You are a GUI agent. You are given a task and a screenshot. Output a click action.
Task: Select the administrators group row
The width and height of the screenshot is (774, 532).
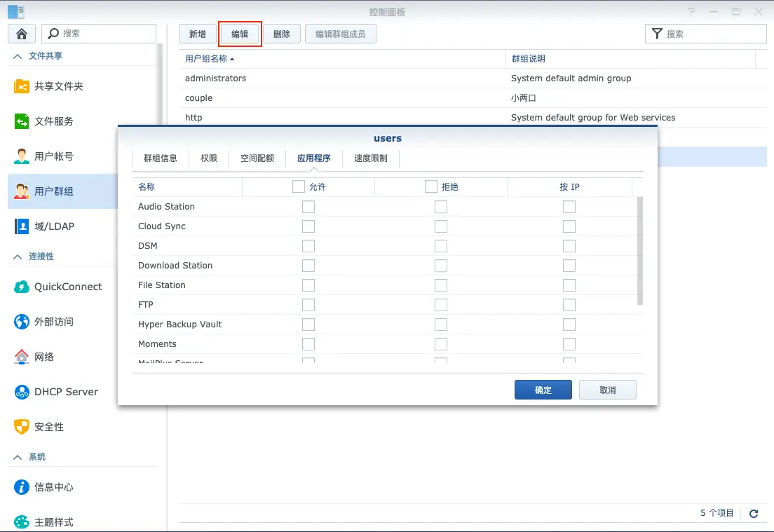[473, 79]
